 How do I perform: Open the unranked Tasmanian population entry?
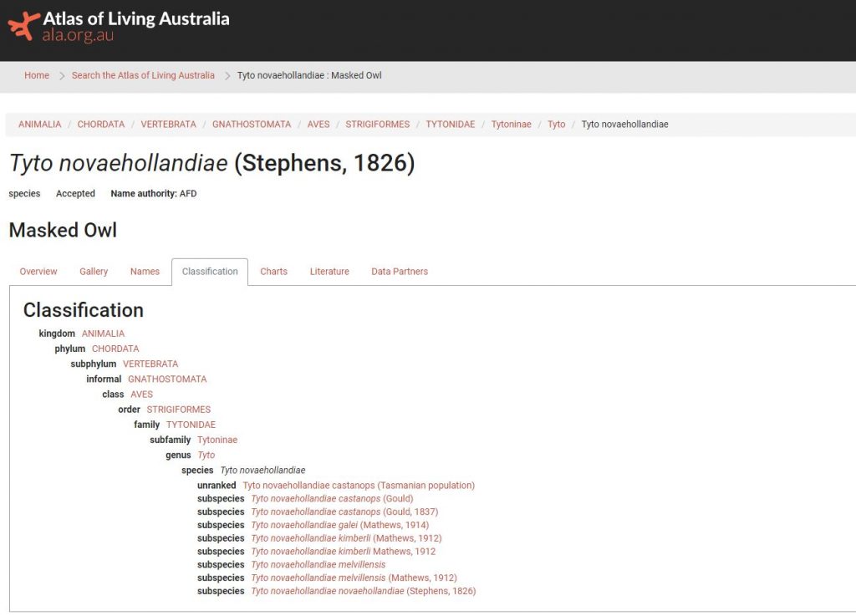tap(359, 486)
